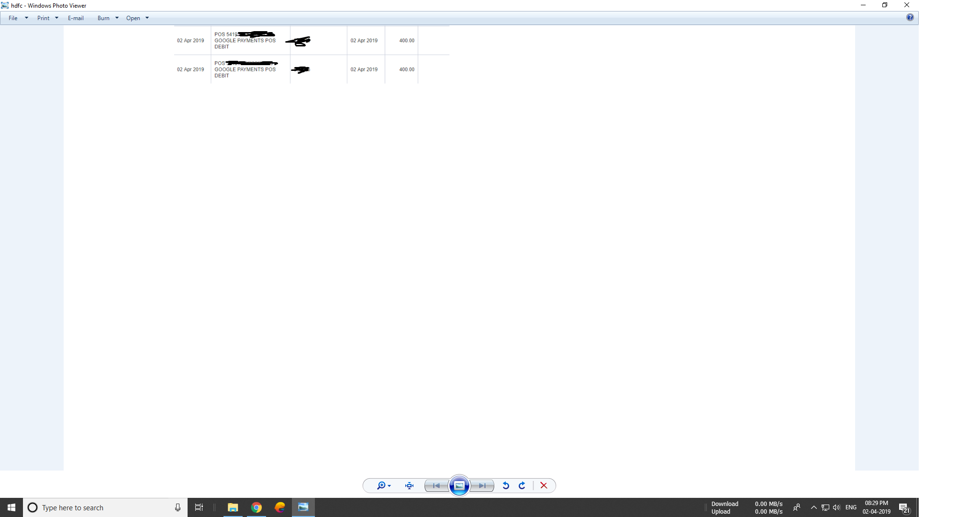Open Task View in the taskbar
Screen dimensions: 980x517
tap(199, 507)
